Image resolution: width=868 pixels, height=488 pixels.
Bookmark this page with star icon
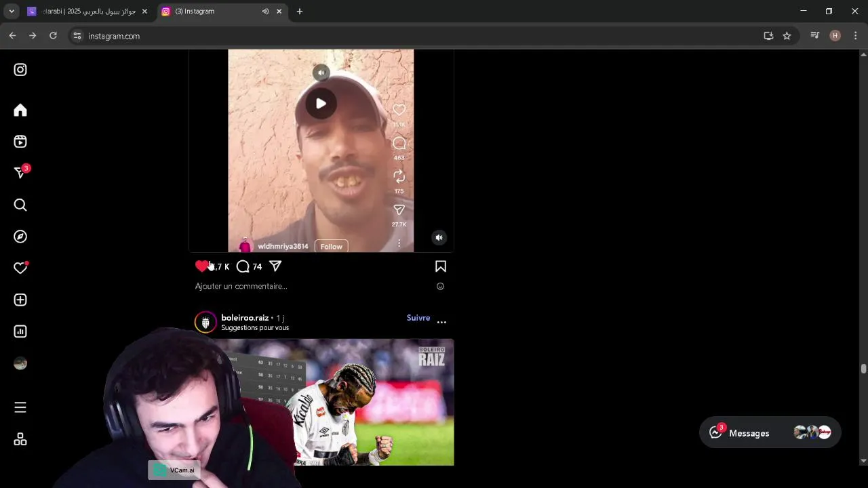click(x=787, y=36)
